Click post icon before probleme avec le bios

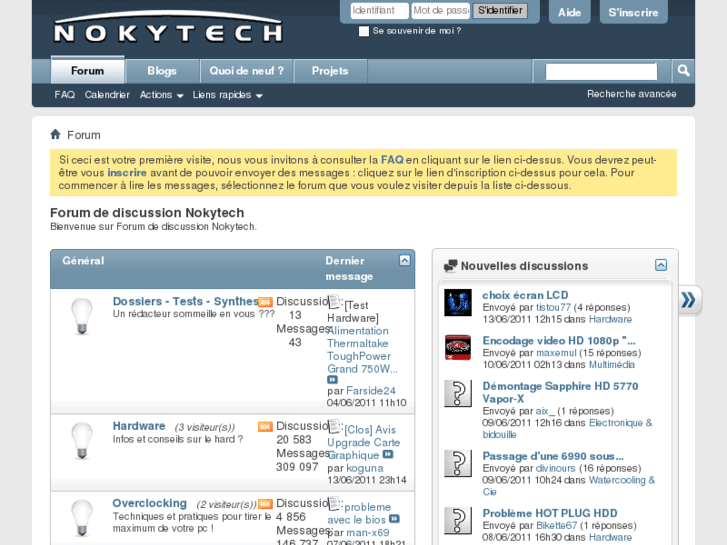click(334, 503)
